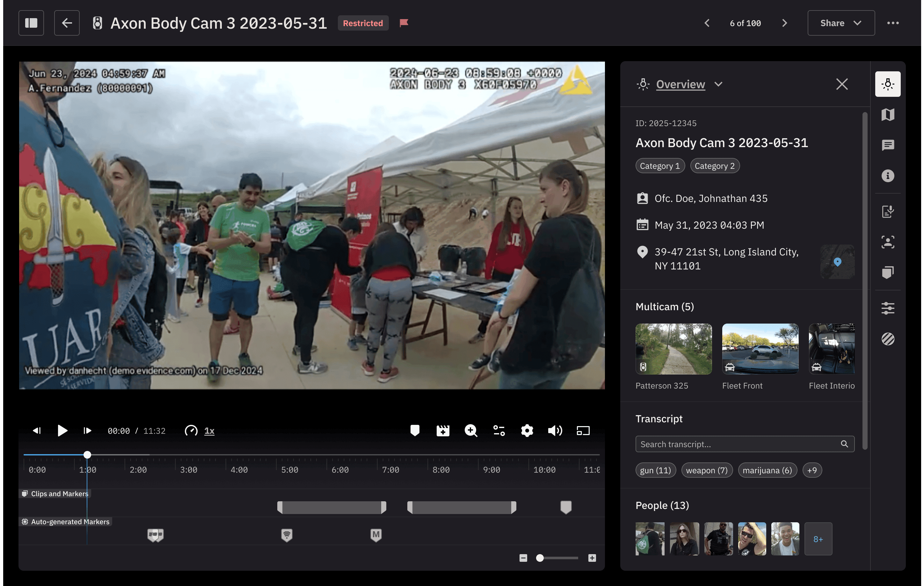Toggle the left sidebar panel button
Image resolution: width=924 pixels, height=586 pixels.
pyautogui.click(x=31, y=23)
